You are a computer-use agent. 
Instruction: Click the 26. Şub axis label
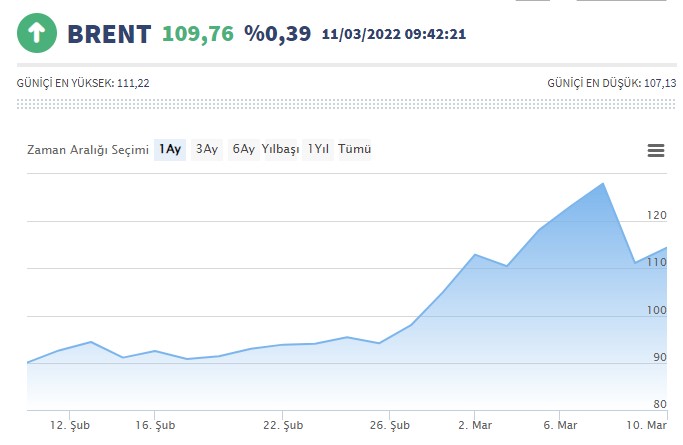[389, 425]
